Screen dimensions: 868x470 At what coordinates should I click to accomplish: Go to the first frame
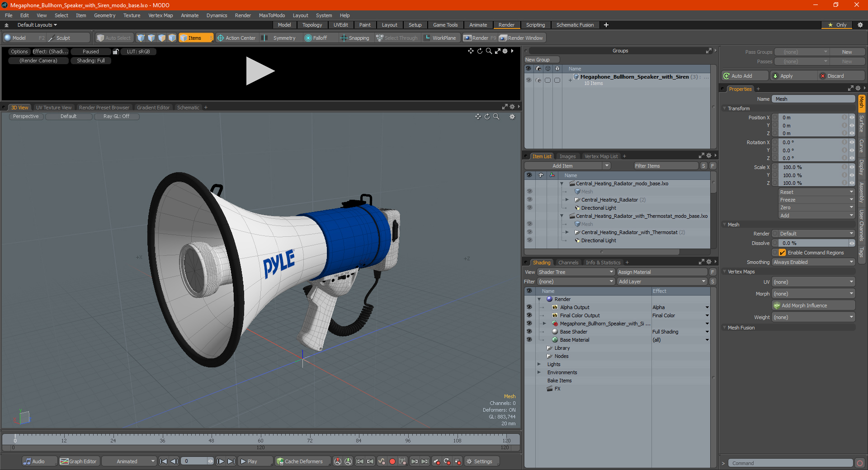164,461
